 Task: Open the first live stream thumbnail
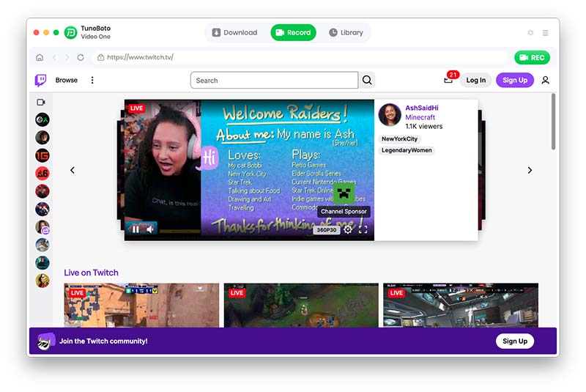[x=141, y=306]
